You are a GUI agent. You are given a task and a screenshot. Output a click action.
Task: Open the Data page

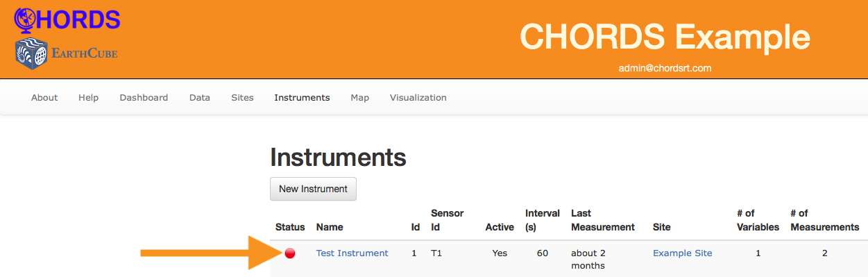click(200, 98)
